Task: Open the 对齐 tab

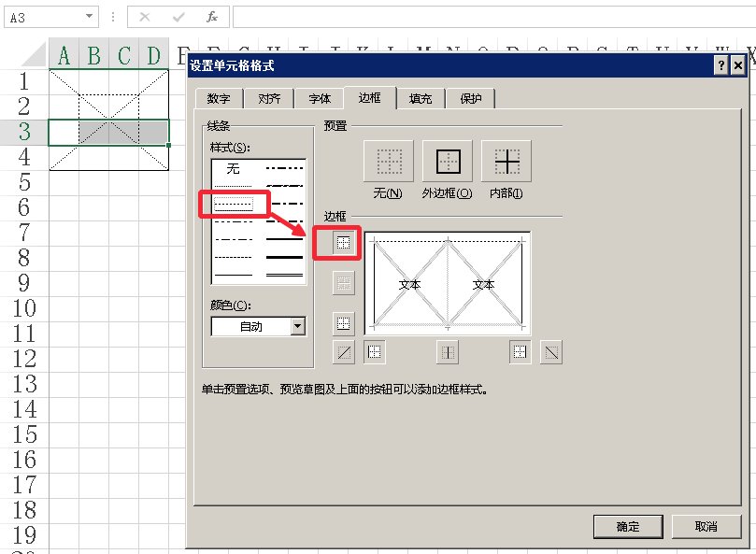Action: point(269,99)
